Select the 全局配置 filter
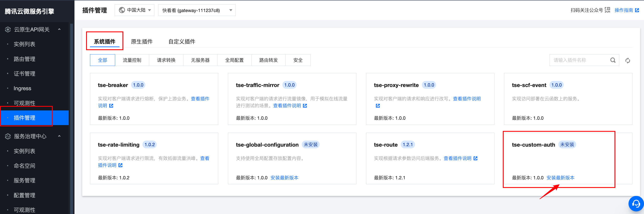This screenshot has width=644, height=214. tap(234, 60)
